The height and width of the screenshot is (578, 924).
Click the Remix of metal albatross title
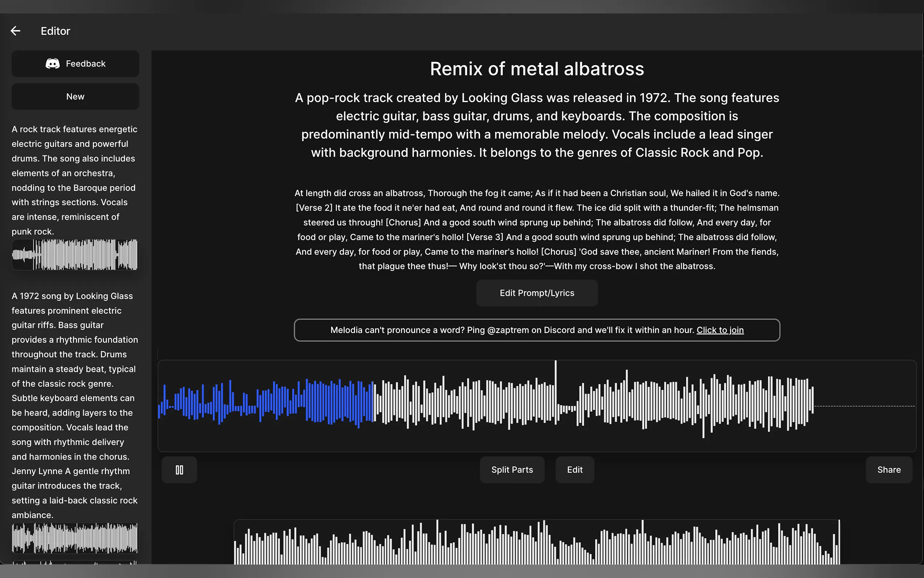click(x=537, y=69)
